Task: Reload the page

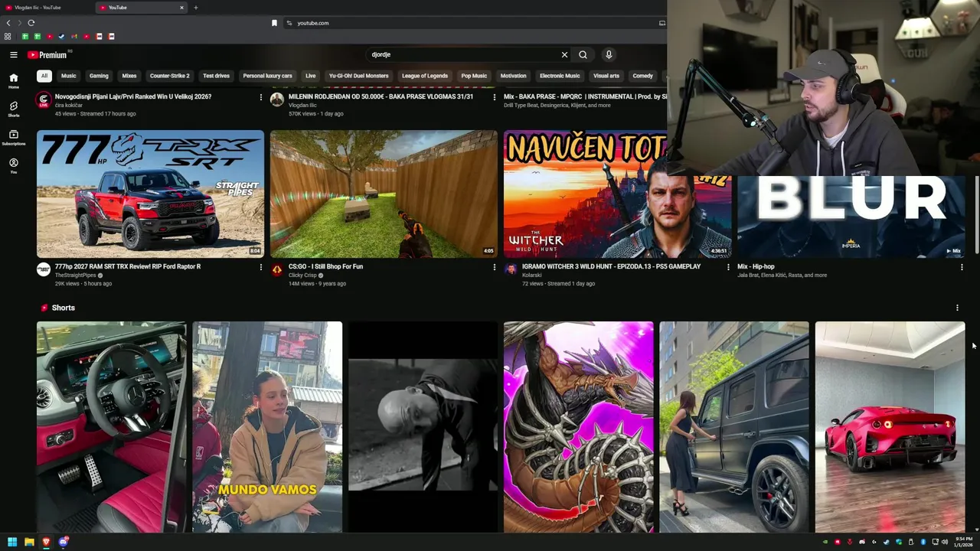Action: [x=31, y=23]
